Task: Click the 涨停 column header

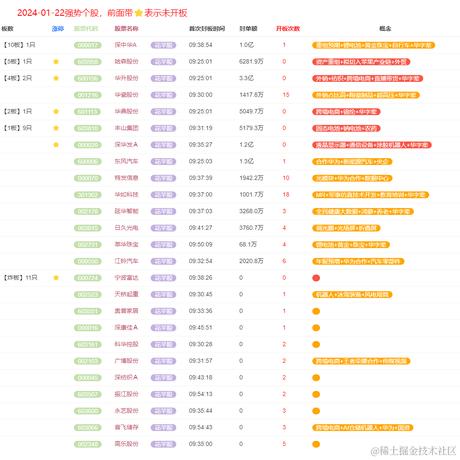Action: coord(58,29)
